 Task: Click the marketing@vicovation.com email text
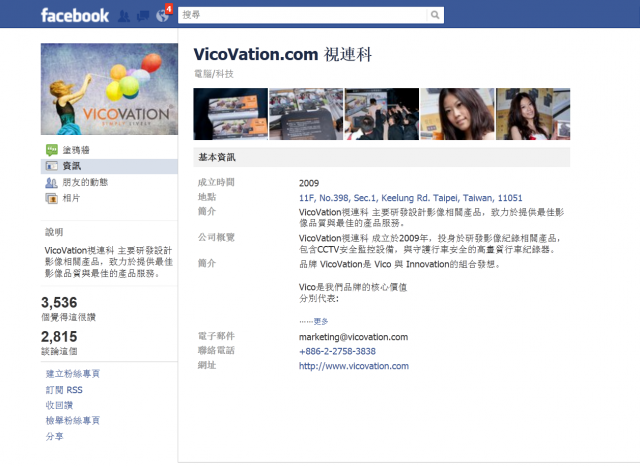point(353,337)
